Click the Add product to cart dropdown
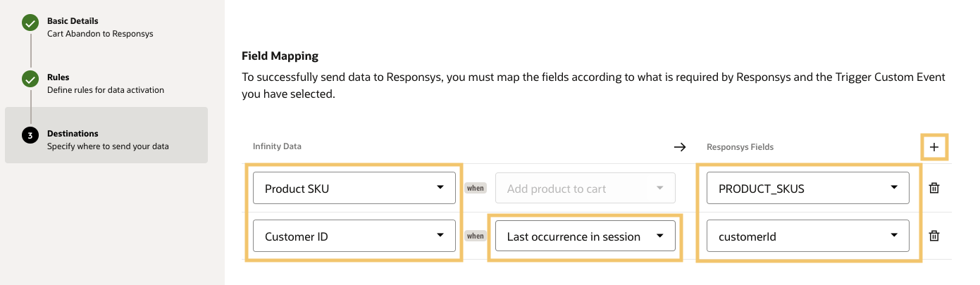The height and width of the screenshot is (285, 980). (x=585, y=188)
